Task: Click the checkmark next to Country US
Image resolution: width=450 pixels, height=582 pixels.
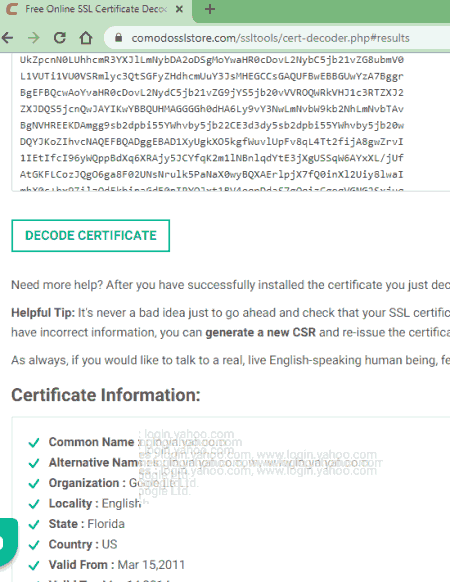Action: (34, 545)
